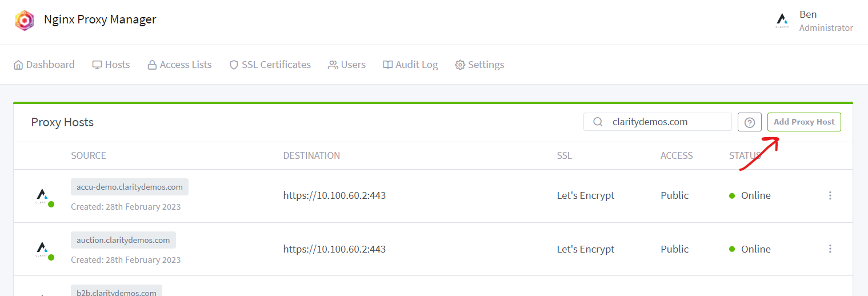Click Online status in auction row
The height and width of the screenshot is (296, 868).
click(x=750, y=249)
